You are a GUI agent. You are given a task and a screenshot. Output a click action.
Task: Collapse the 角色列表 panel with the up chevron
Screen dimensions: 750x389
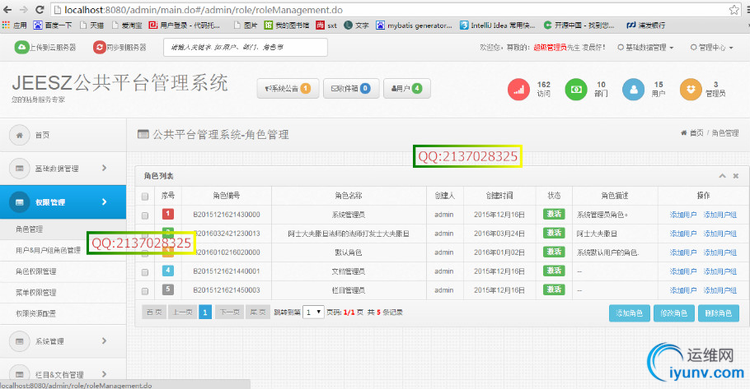722,176
